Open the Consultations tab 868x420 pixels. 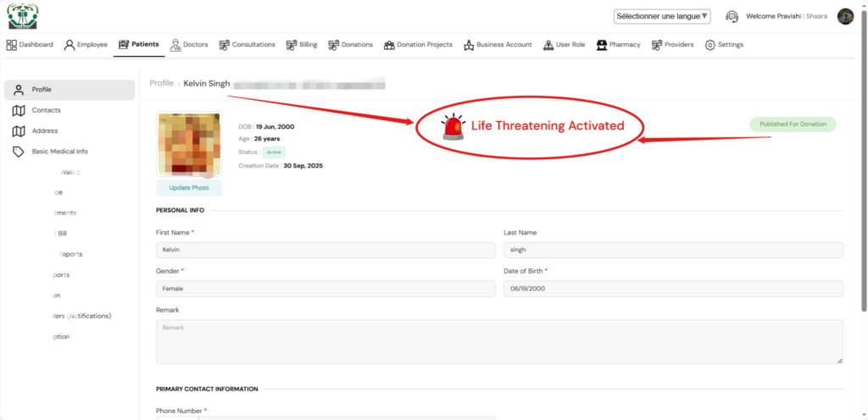click(247, 45)
